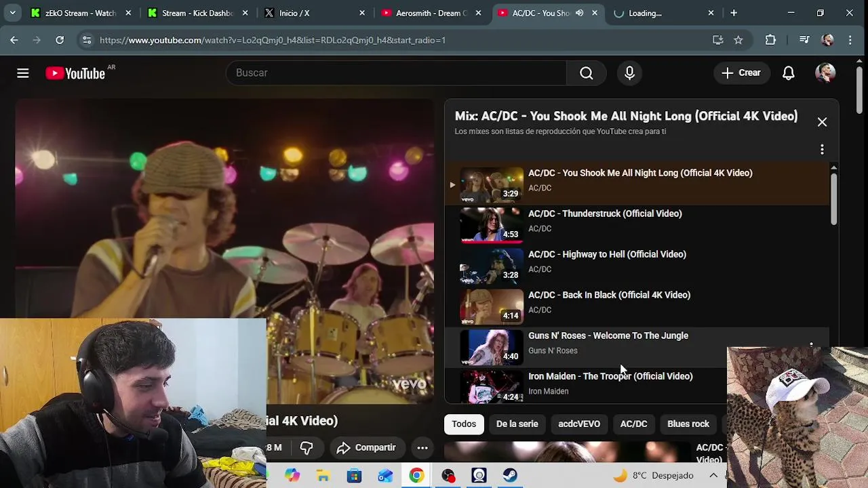Select the Blues rock filter chip
Viewport: 868px width, 488px height.
pos(688,424)
